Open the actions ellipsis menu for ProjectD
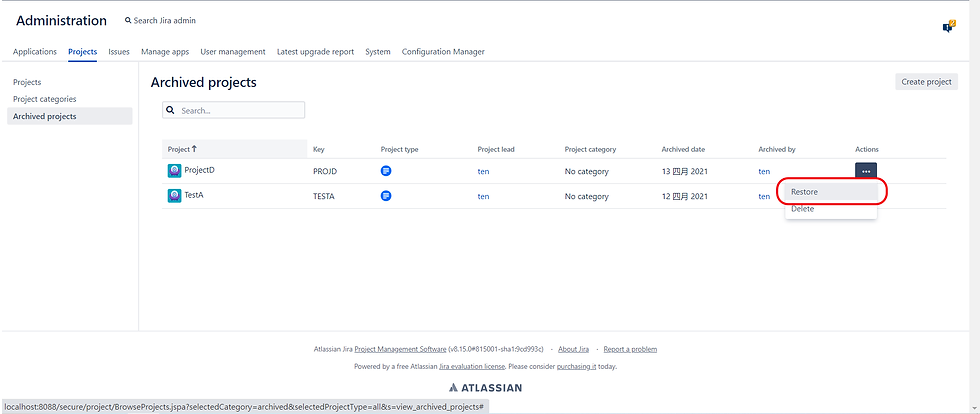 (866, 171)
